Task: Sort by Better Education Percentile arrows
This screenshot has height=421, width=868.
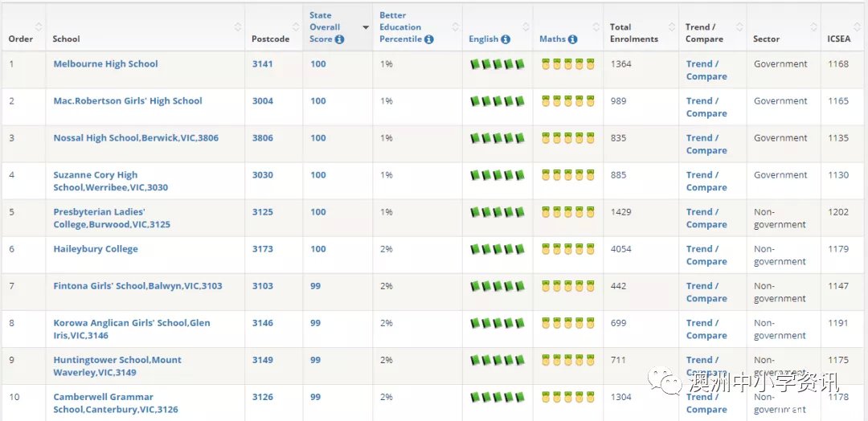Action: click(x=455, y=27)
